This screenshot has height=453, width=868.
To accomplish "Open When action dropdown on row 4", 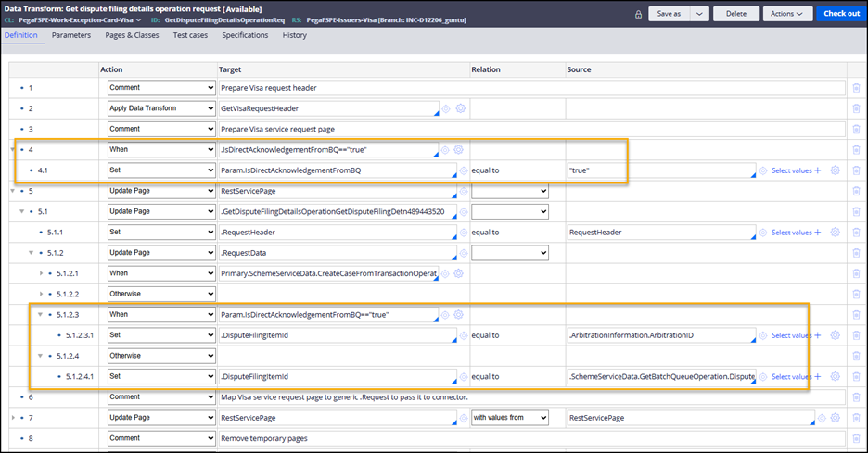I will 161,149.
